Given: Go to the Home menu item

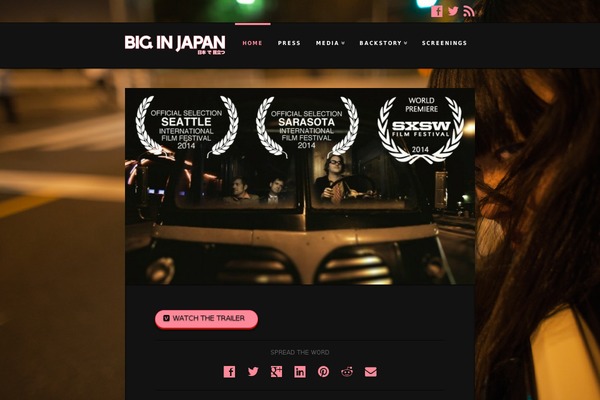Looking at the screenshot, I should click(252, 43).
